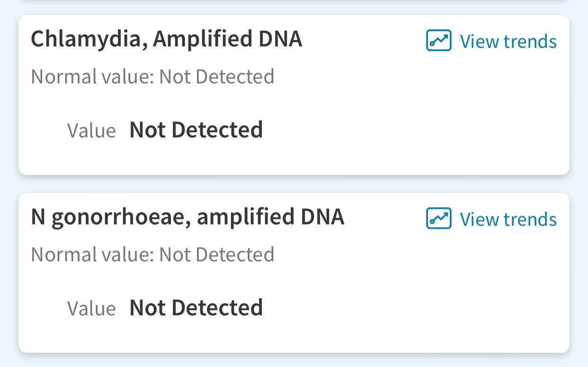Click the gap between the two result cards
The height and width of the screenshot is (367, 588).
294,184
